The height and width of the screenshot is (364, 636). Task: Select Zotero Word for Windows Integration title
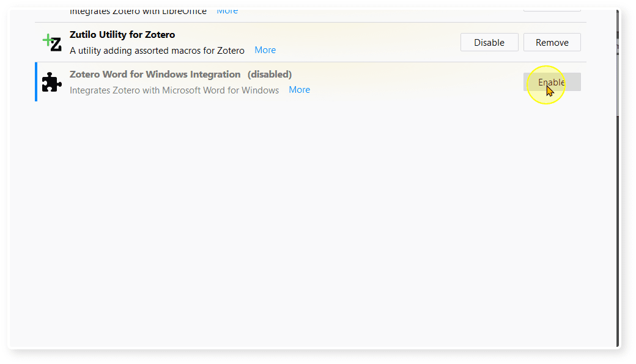point(155,74)
